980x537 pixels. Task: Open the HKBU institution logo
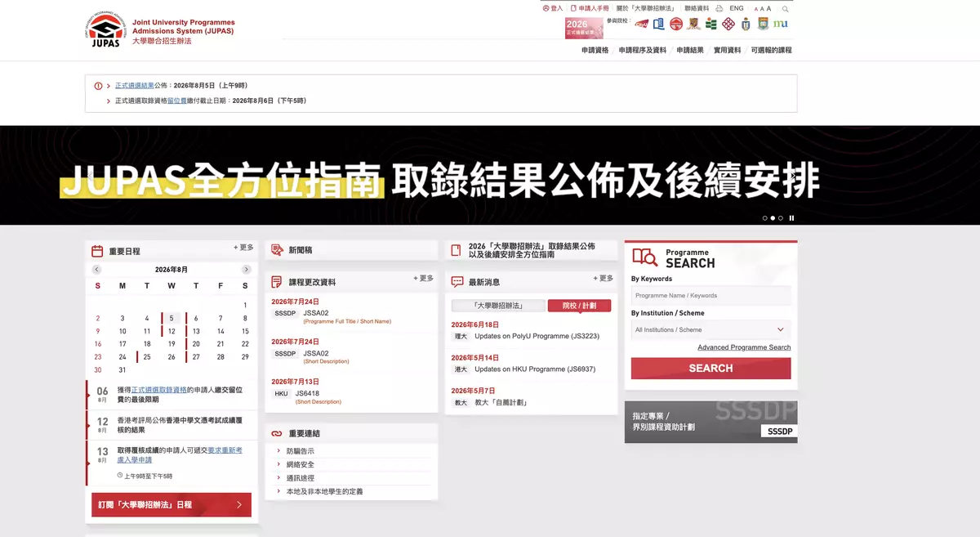[x=659, y=24]
